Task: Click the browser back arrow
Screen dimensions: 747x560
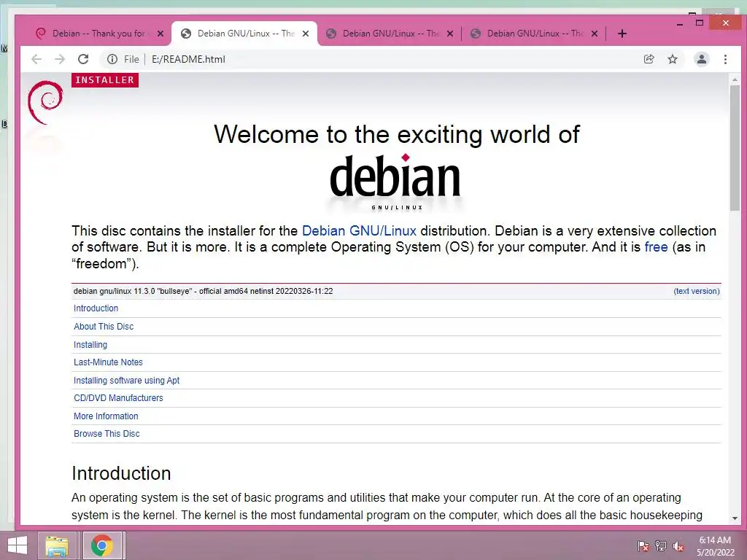Action: click(36, 59)
